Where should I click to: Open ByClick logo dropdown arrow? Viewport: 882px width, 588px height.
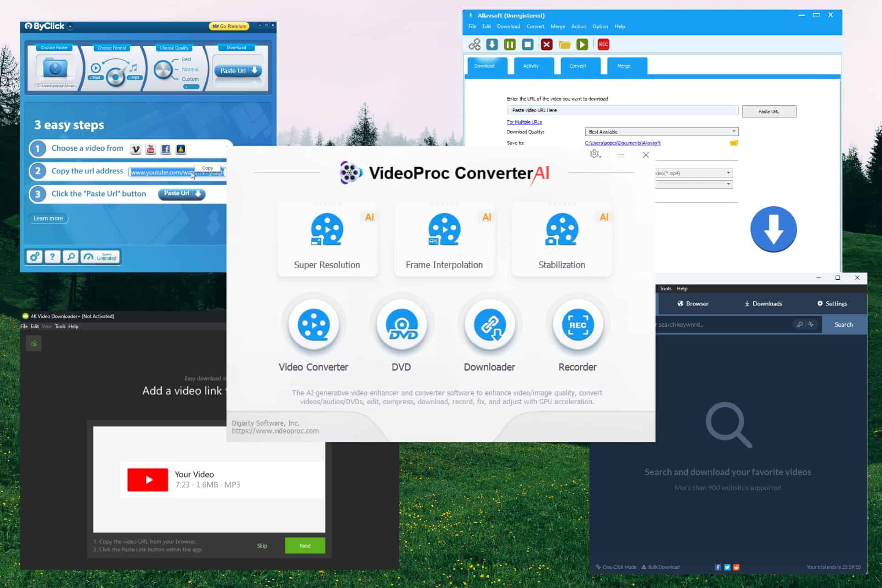pos(70,27)
